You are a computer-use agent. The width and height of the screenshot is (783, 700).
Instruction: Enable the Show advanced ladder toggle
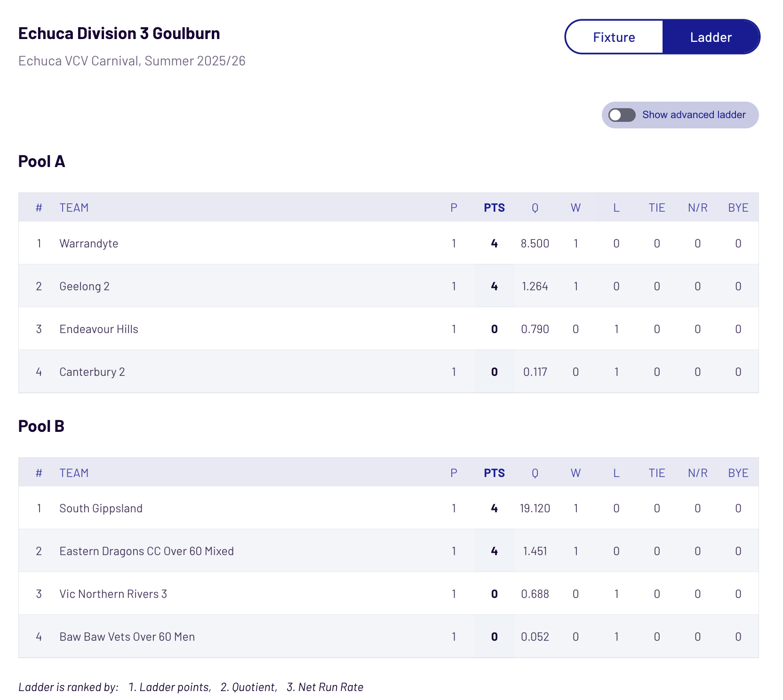[x=622, y=115]
